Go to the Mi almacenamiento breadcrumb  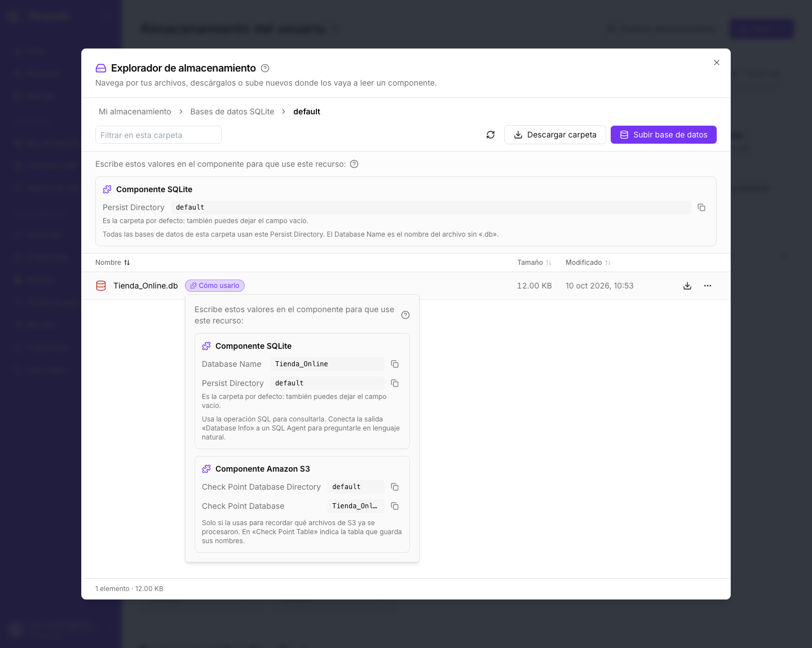135,112
